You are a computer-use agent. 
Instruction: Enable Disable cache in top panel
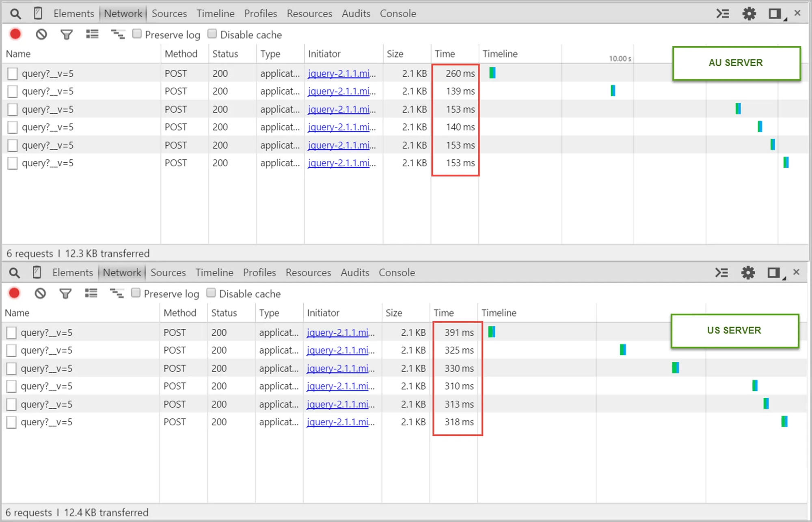(x=212, y=34)
